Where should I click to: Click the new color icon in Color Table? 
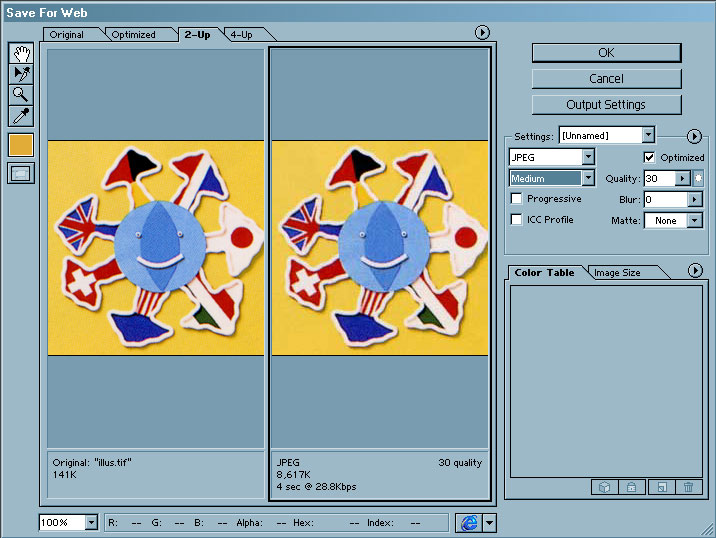pyautogui.click(x=662, y=487)
